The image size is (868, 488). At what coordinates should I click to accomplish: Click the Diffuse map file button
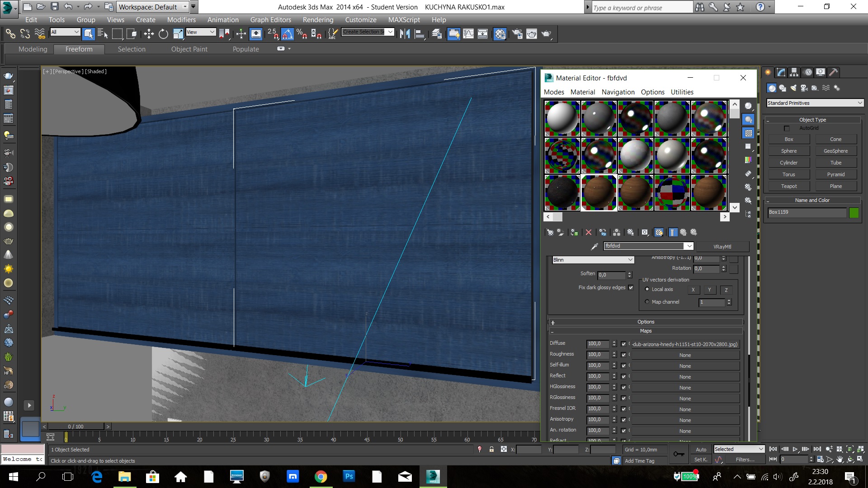pos(685,344)
